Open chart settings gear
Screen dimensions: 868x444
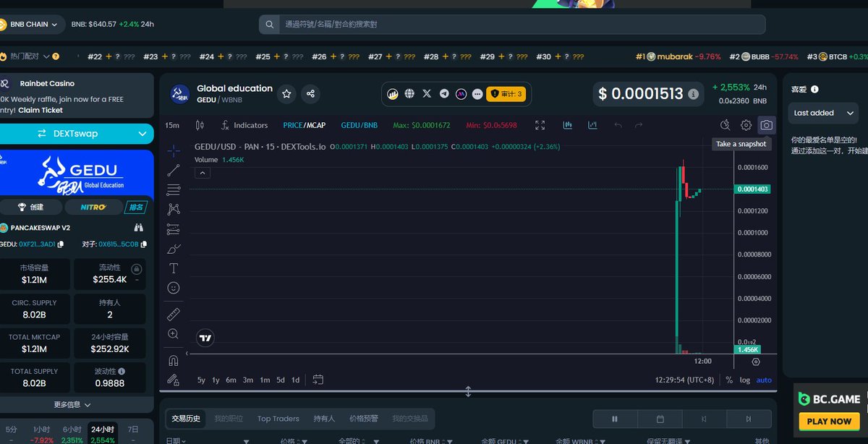pos(746,125)
